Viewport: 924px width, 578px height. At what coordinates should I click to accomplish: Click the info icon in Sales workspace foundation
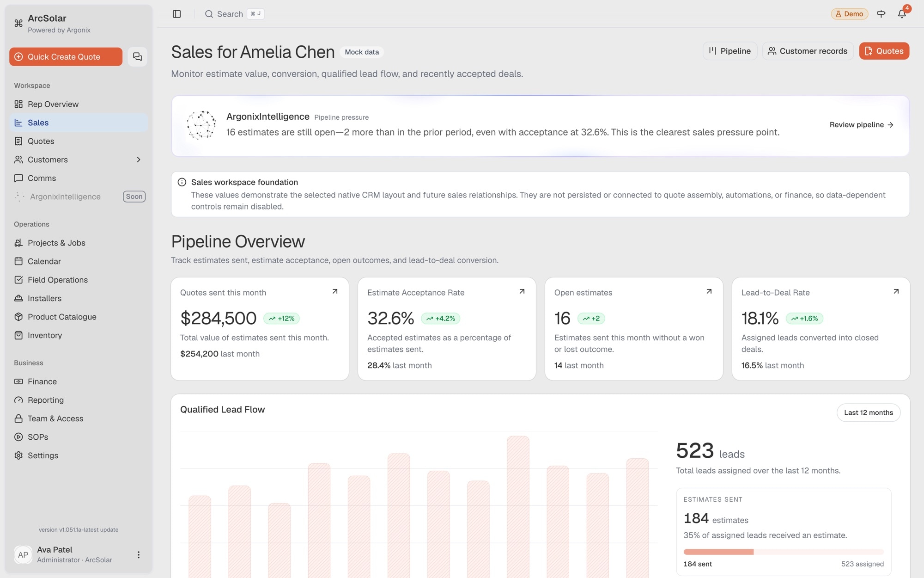(182, 182)
